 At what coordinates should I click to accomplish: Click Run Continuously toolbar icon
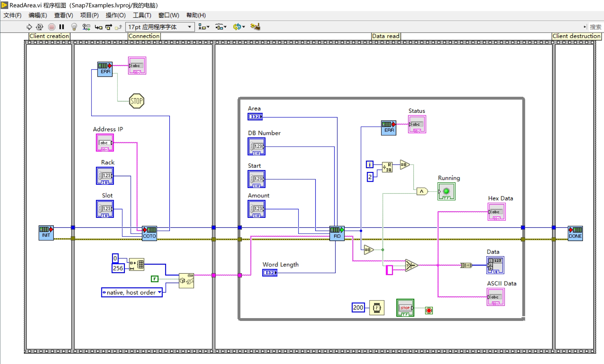[x=40, y=27]
